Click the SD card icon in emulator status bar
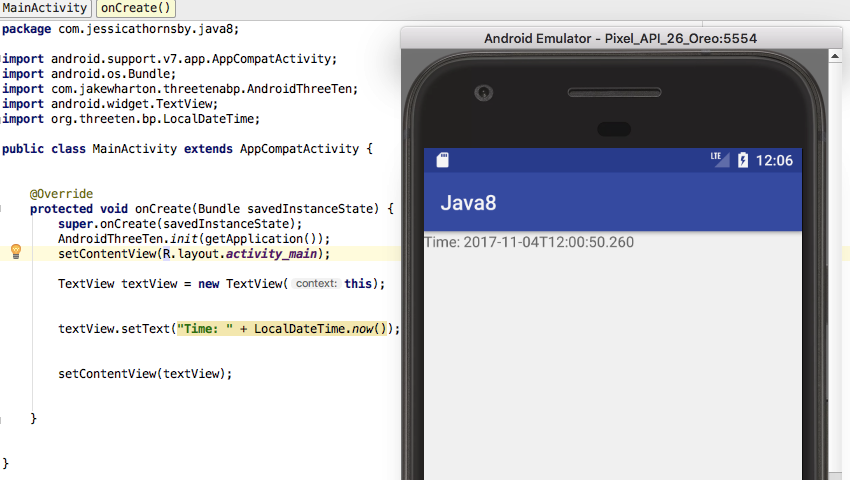The height and width of the screenshot is (480, 850). coord(442,160)
